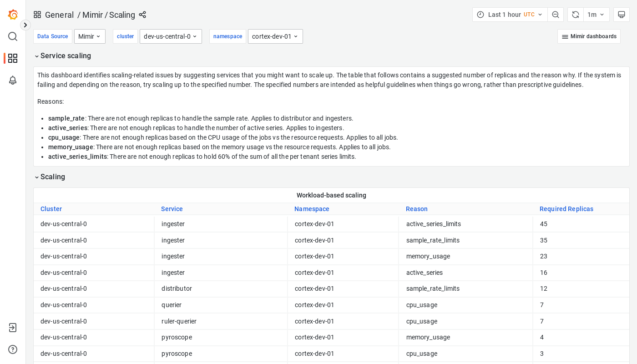This screenshot has width=637, height=364.
Task: Open the Help question mark icon
Action: coord(13,349)
